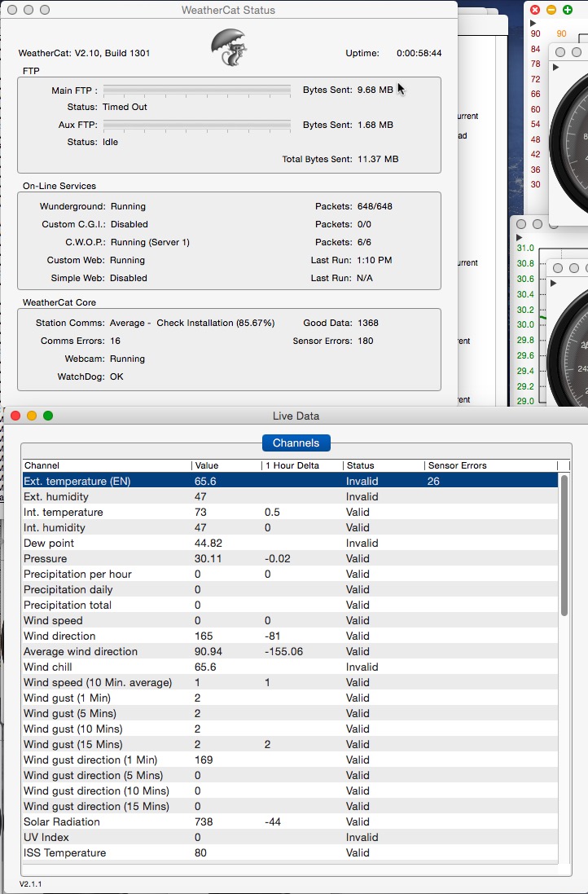The image size is (588, 894).
Task: Sort by the Value column header
Action: tap(226, 465)
